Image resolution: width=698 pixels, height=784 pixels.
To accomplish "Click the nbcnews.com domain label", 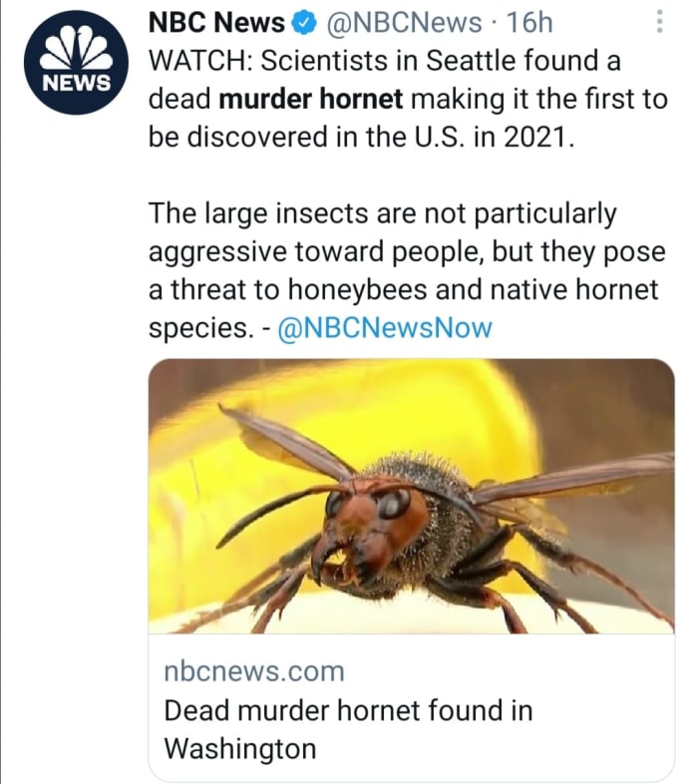I will tap(253, 671).
